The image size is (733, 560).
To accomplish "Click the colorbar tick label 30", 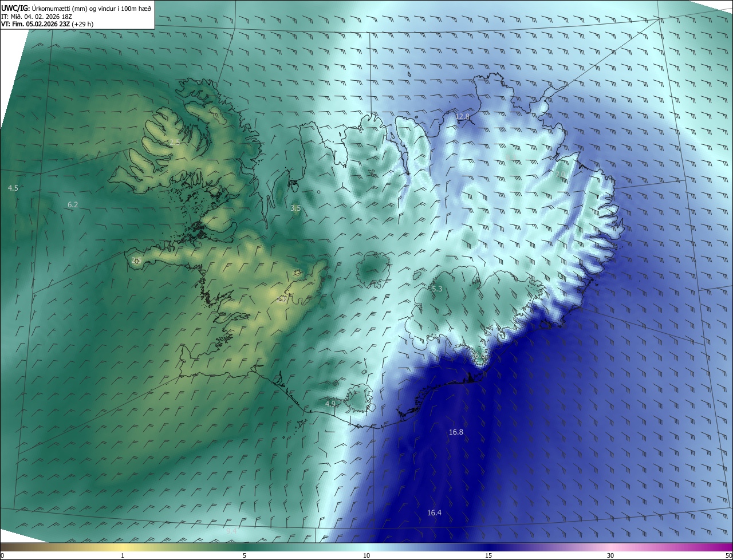I will pyautogui.click(x=610, y=555).
